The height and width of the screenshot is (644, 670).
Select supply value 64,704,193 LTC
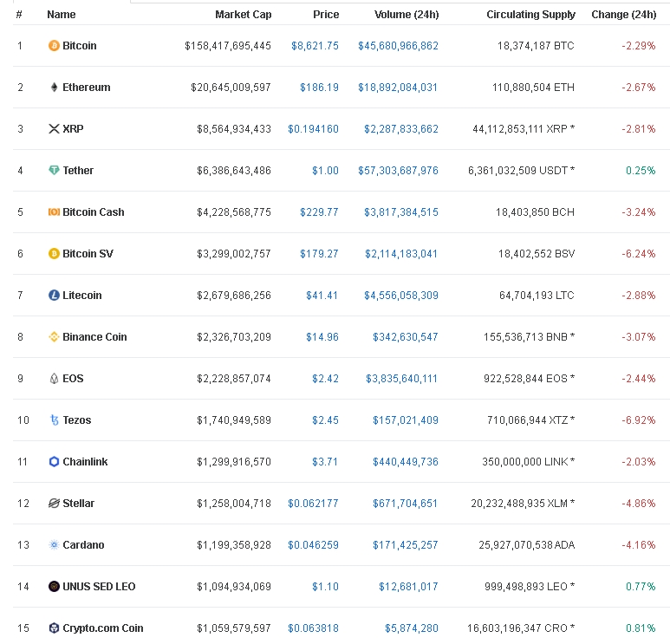(537, 295)
